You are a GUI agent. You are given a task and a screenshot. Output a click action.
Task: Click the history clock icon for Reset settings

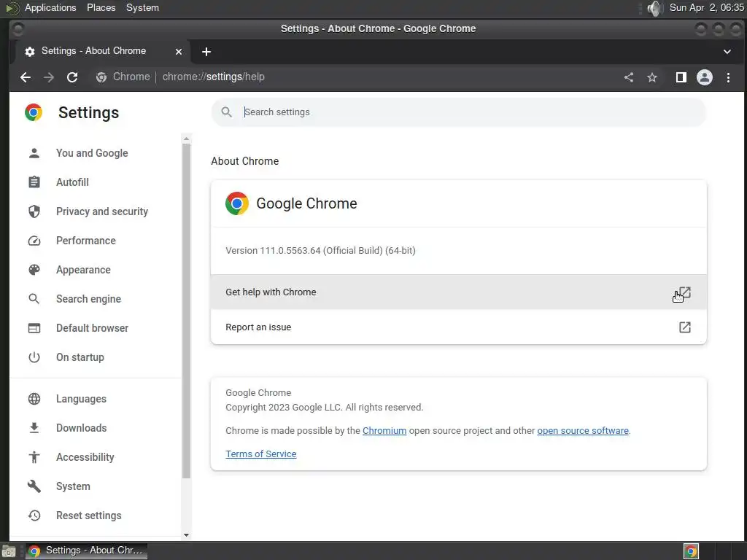point(34,516)
